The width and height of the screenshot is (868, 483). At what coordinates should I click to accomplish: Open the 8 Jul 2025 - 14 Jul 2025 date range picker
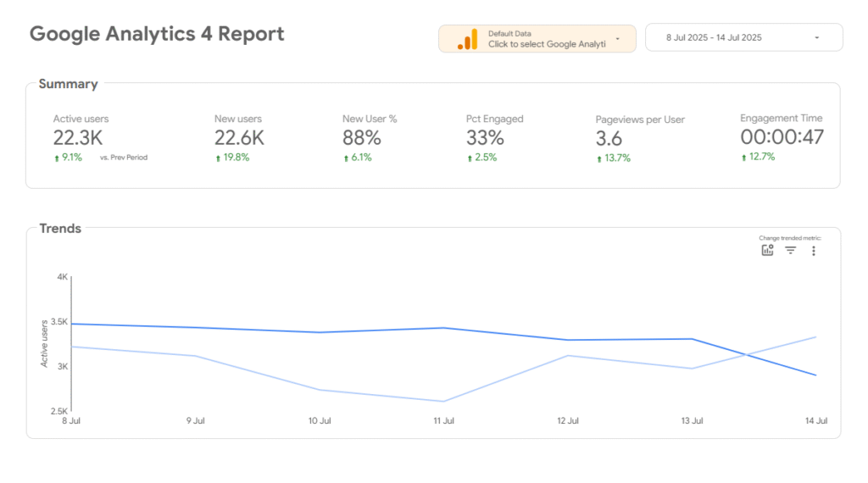point(744,37)
